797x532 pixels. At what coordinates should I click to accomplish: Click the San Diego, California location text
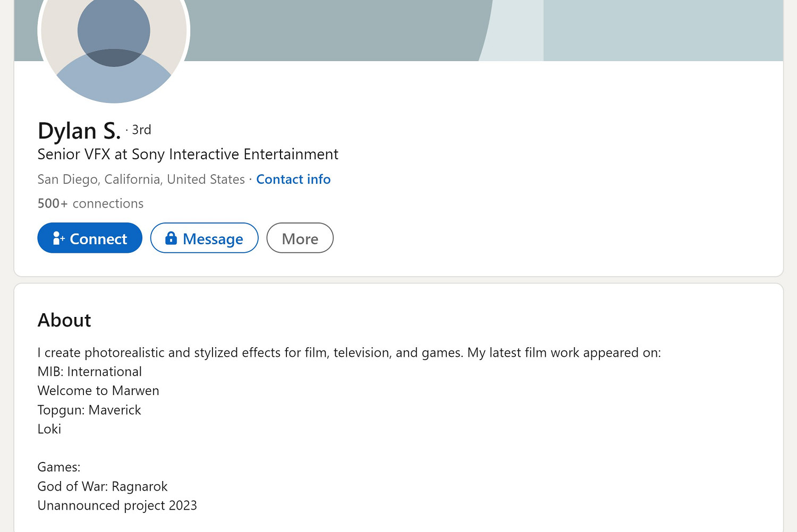141,179
